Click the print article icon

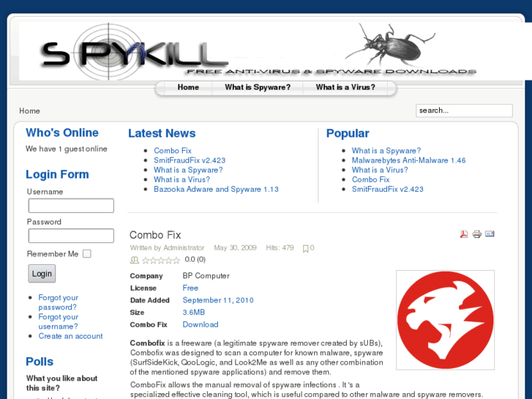pos(476,234)
